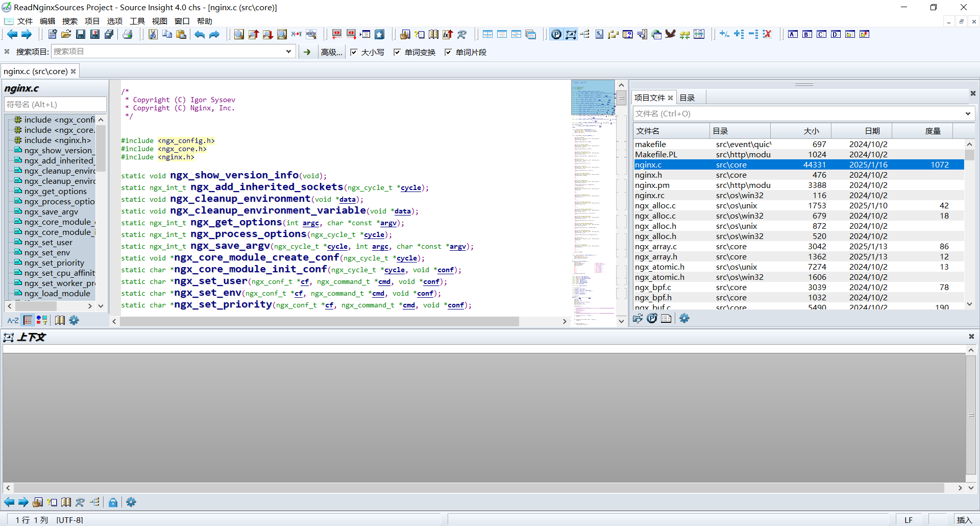Viewport: 980px width, 526px height.
Task: Toggle the Project Window 'P' toolbar button
Action: [x=556, y=34]
